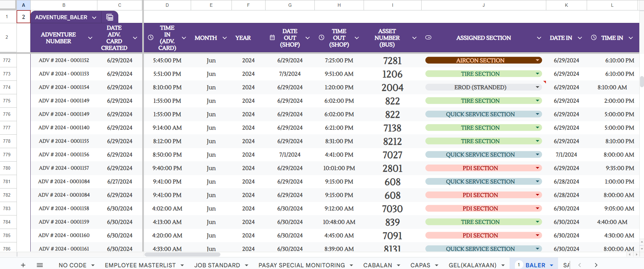Switch to CAPAS sheet tab
The height and width of the screenshot is (269, 644).
click(x=420, y=265)
